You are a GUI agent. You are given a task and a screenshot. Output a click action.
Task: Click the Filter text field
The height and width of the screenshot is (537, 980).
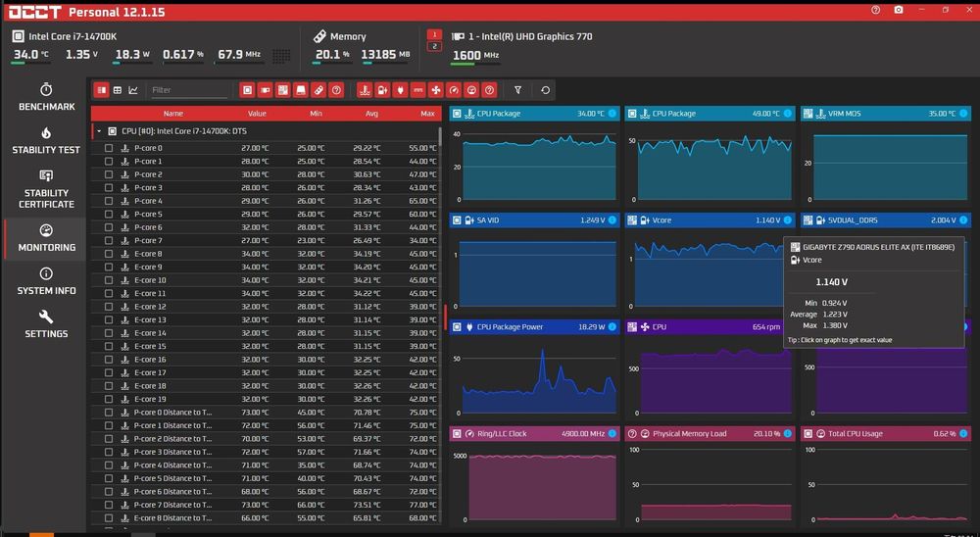click(188, 90)
